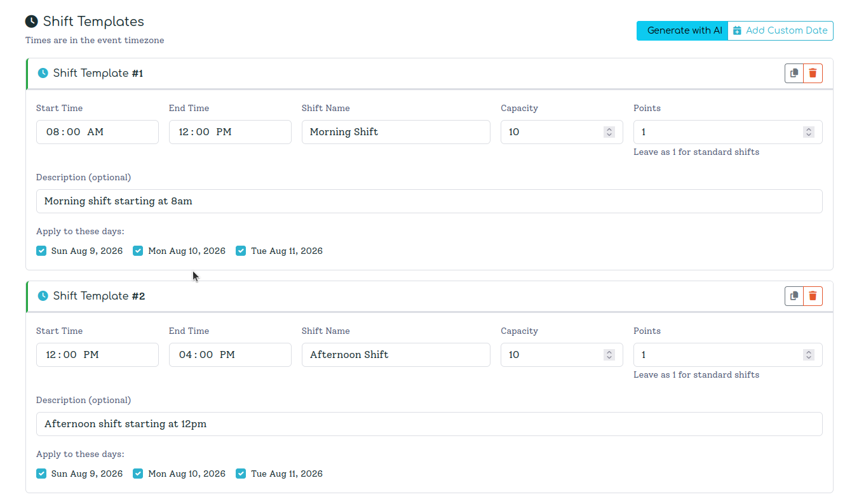Click the clock icon on Shift Template #1
The image size is (845, 504).
pos(43,72)
